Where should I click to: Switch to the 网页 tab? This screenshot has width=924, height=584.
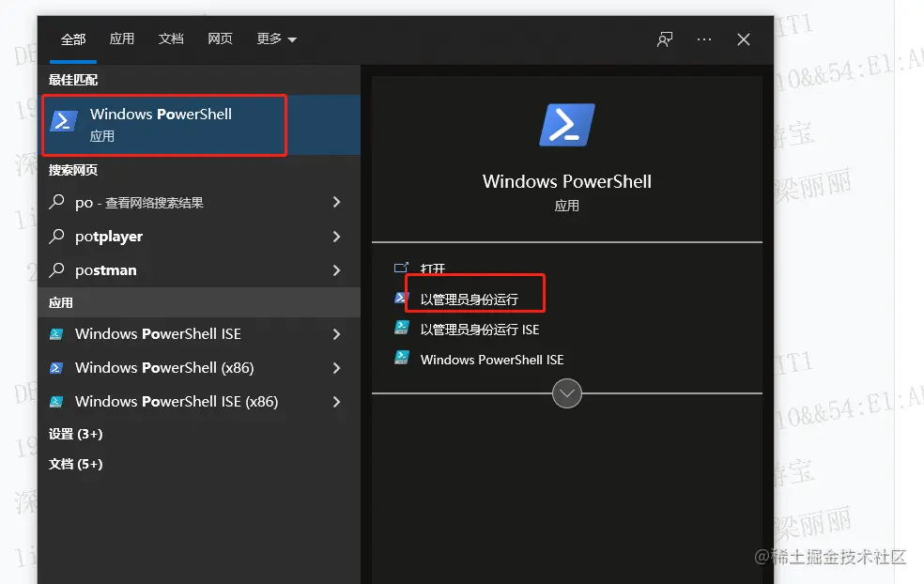coord(220,38)
